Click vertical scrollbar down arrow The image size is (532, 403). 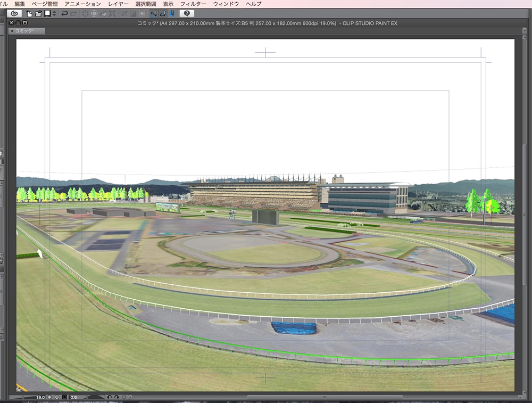(525, 392)
